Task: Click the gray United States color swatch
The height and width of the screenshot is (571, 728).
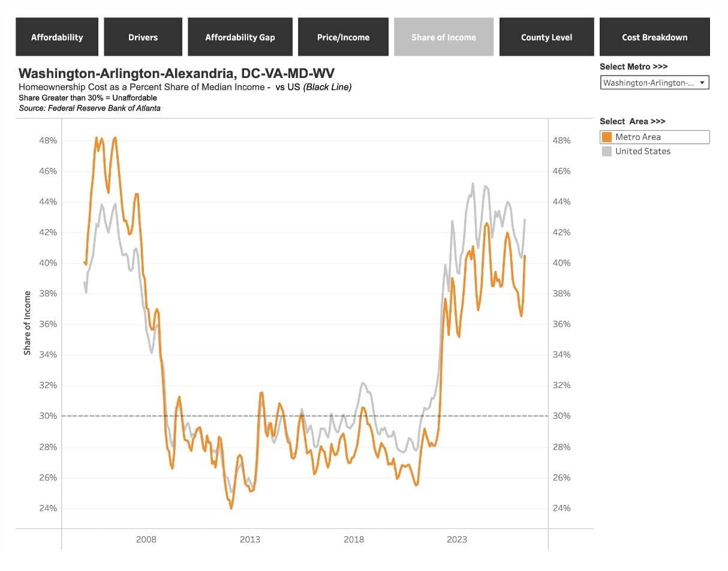Action: (606, 151)
